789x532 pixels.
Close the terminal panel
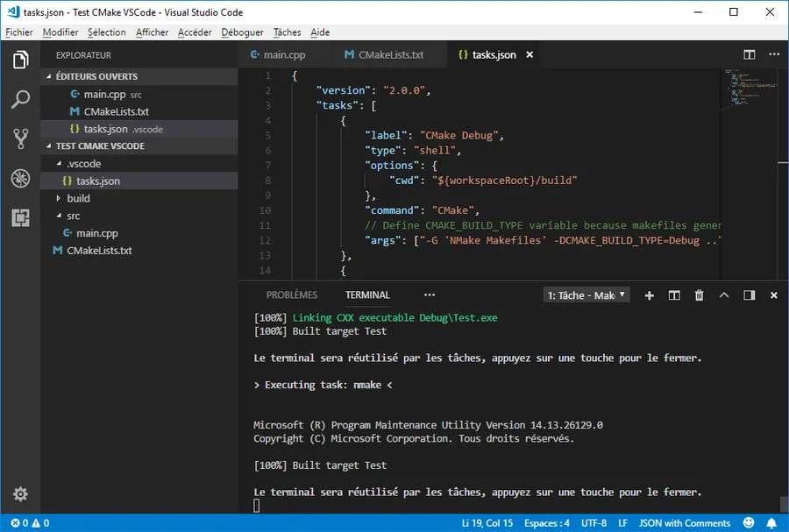[774, 295]
